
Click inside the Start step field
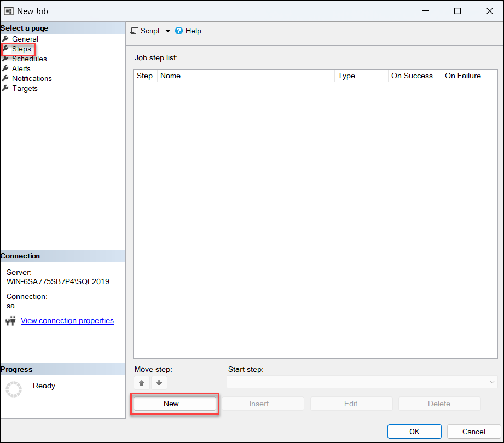[328, 381]
